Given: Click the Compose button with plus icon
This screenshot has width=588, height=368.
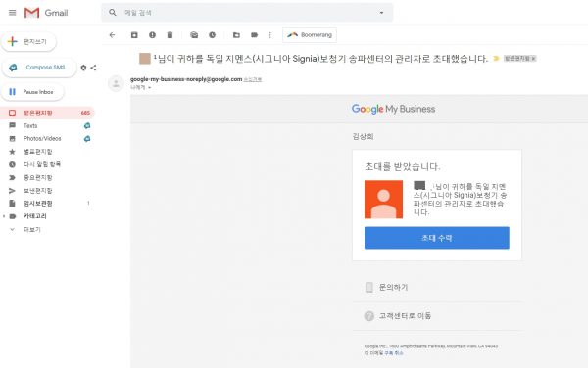Looking at the screenshot, I should [x=28, y=41].
